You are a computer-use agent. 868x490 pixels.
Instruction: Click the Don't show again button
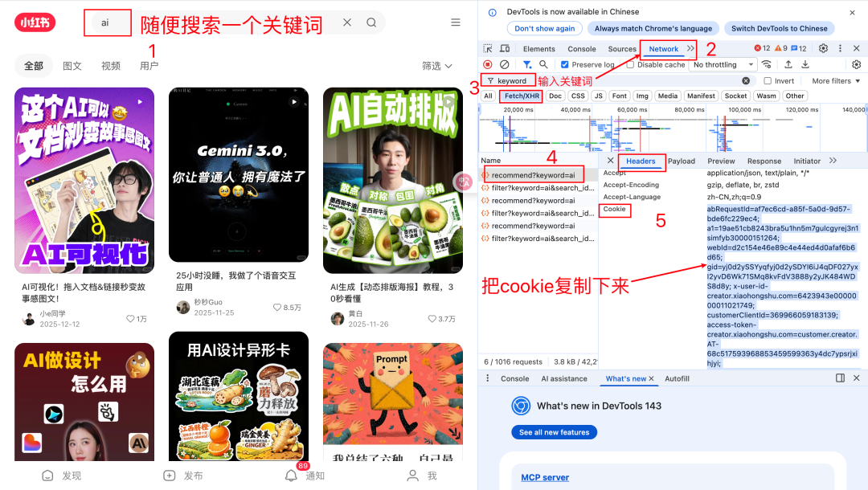point(545,28)
